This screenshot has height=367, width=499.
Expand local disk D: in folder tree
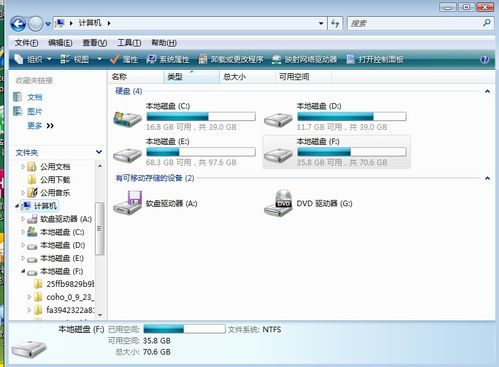23,245
